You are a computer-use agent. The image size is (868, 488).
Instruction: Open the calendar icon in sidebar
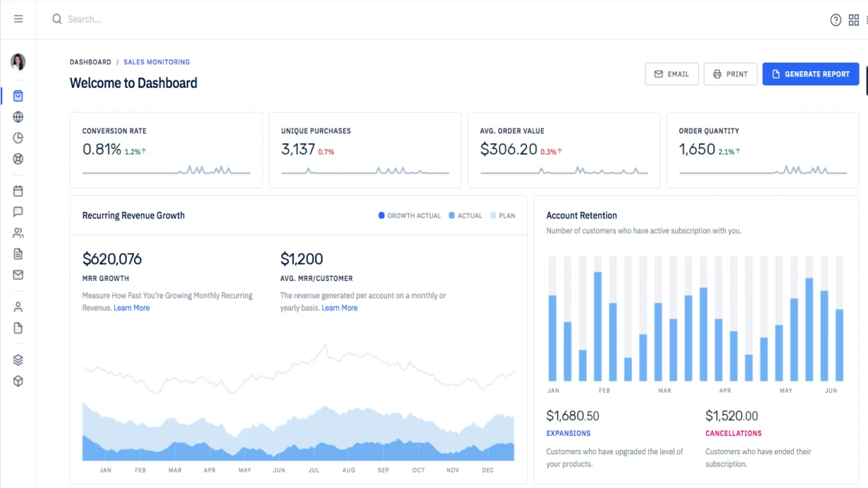pos(18,191)
